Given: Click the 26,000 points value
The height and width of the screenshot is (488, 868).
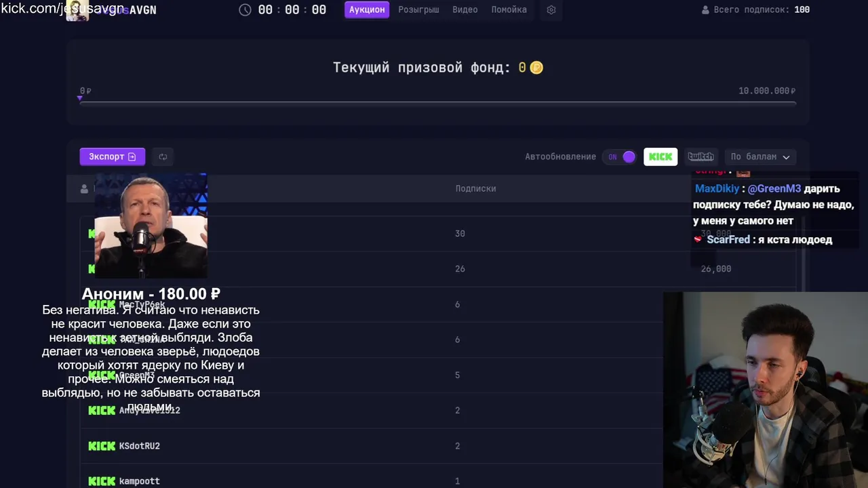Looking at the screenshot, I should point(716,268).
